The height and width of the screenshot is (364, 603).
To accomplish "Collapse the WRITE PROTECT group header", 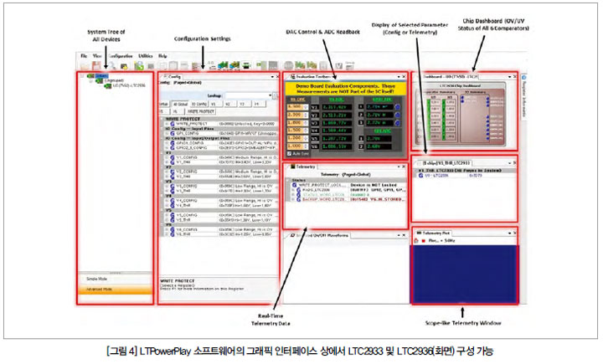I will [162, 119].
